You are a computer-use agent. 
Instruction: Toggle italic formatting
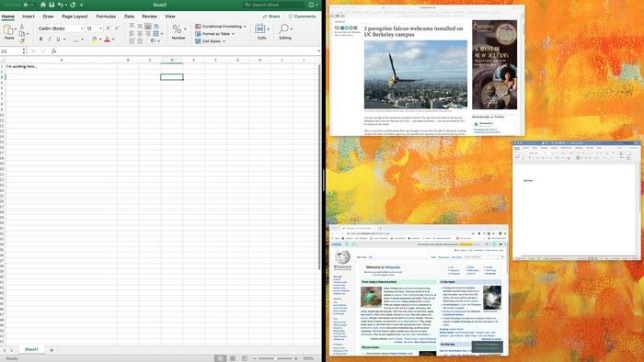[x=50, y=40]
